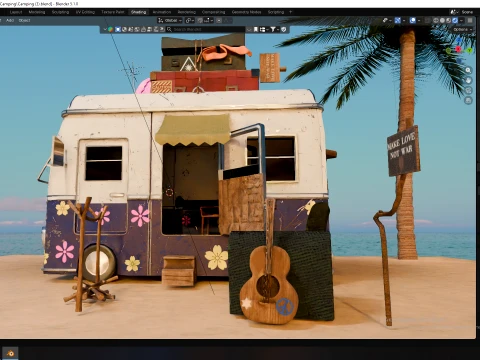The width and height of the screenshot is (480, 360).
Task: Open the Sculpting workspace tab
Action: [60, 12]
